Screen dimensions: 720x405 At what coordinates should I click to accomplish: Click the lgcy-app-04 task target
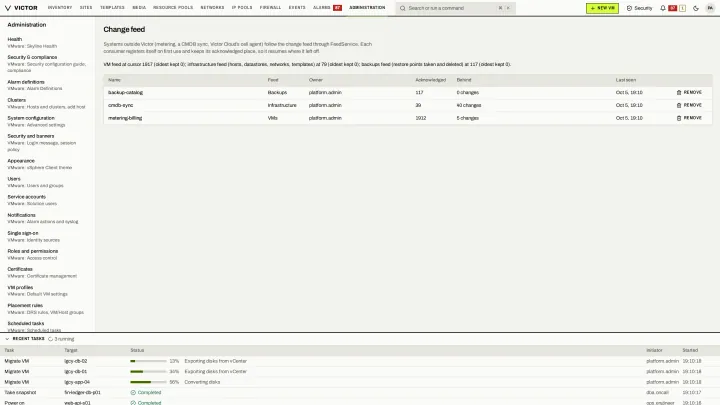click(77, 382)
